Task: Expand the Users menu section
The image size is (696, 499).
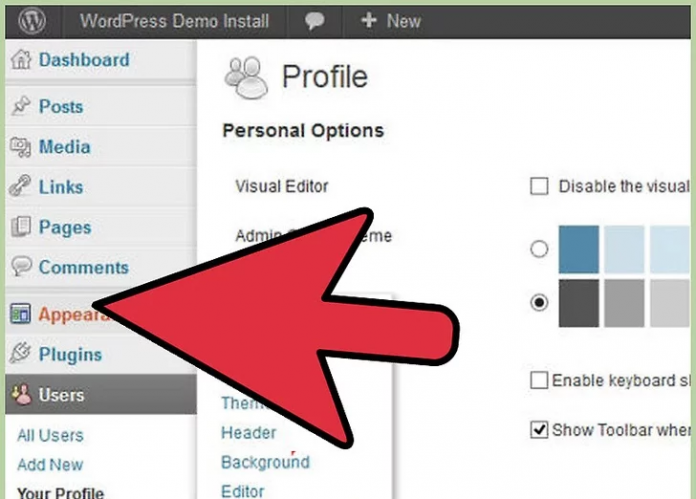Action: point(62,395)
